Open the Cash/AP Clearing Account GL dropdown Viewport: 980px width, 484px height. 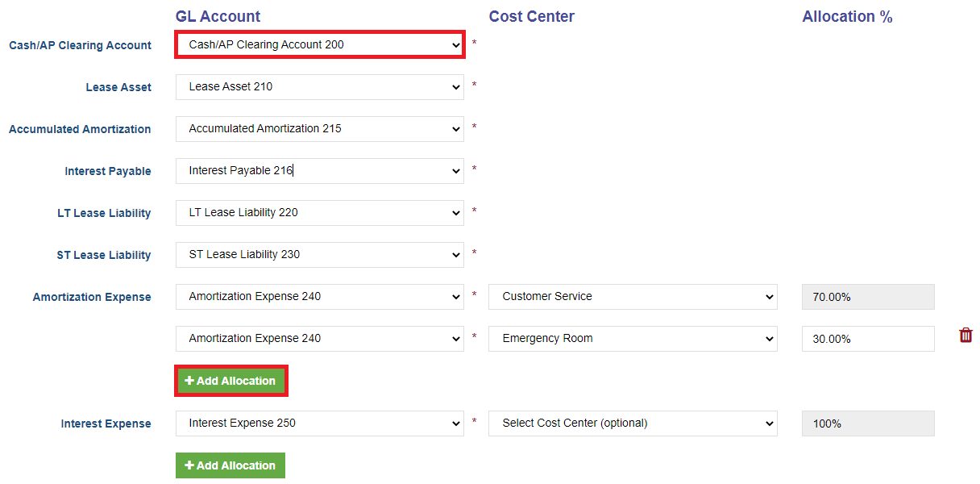coord(320,45)
